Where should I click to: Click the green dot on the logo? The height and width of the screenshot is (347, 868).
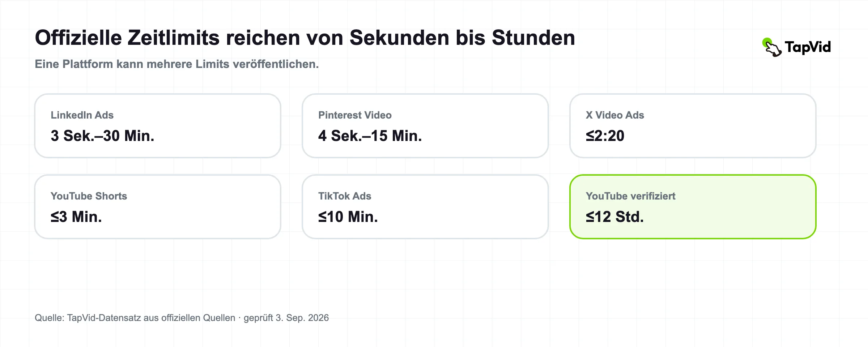coord(766,42)
